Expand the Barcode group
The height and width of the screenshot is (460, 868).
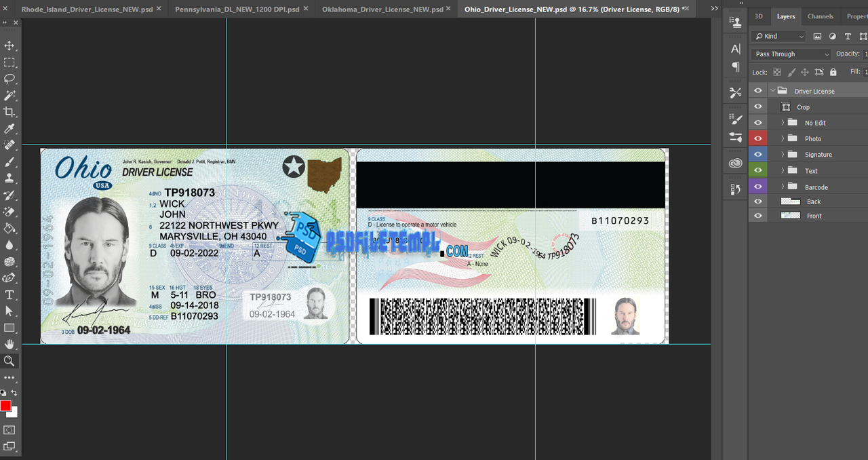(x=783, y=187)
